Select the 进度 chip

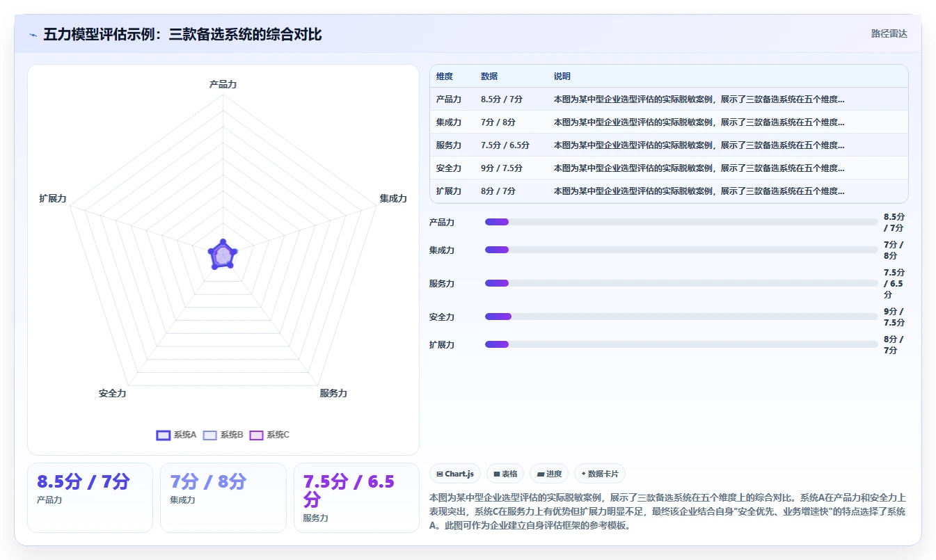(x=549, y=474)
